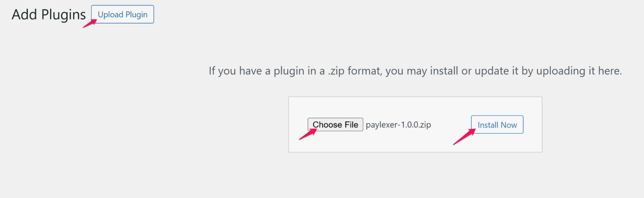Click the word "Upload" on the Upload Plugin button
The width and height of the screenshot is (644, 198).
111,14
